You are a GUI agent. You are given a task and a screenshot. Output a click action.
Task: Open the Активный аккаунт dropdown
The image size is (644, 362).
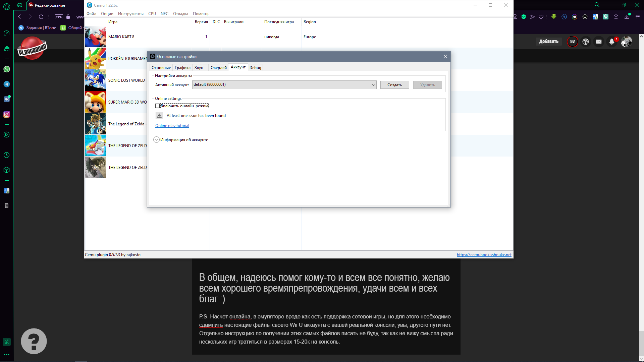pos(284,85)
